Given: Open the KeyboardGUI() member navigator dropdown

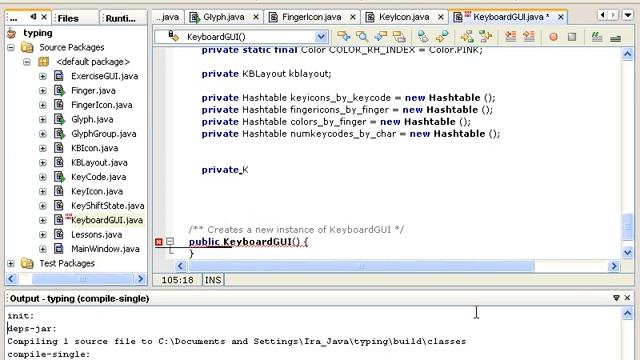Looking at the screenshot, I should click(321, 37).
